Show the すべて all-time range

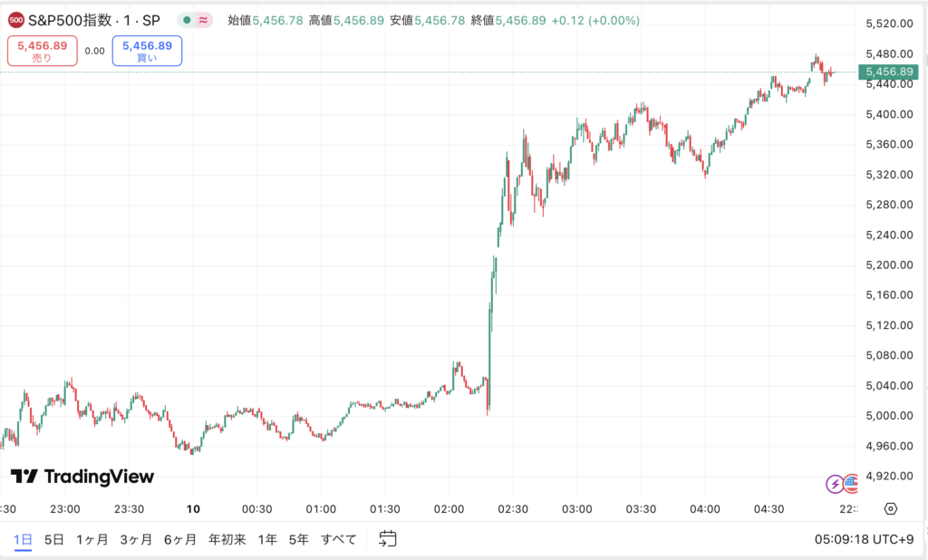[x=339, y=539]
